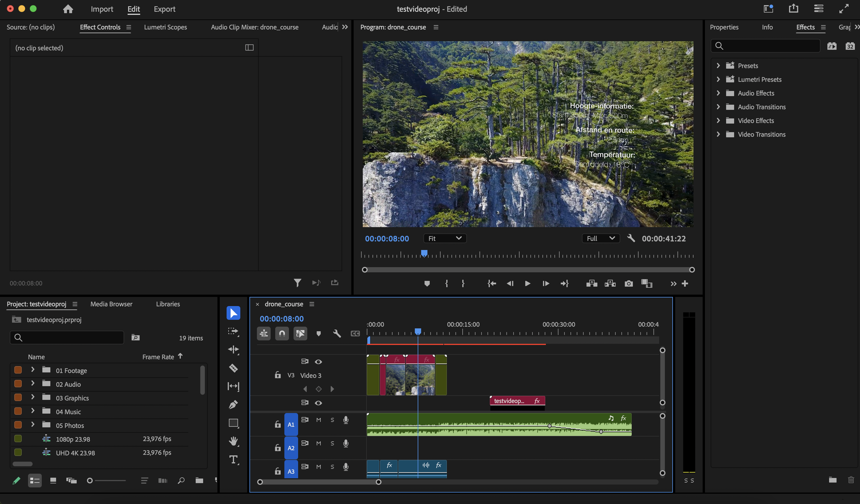860x504 pixels.
Task: Solo audio track A2
Action: pos(332,444)
